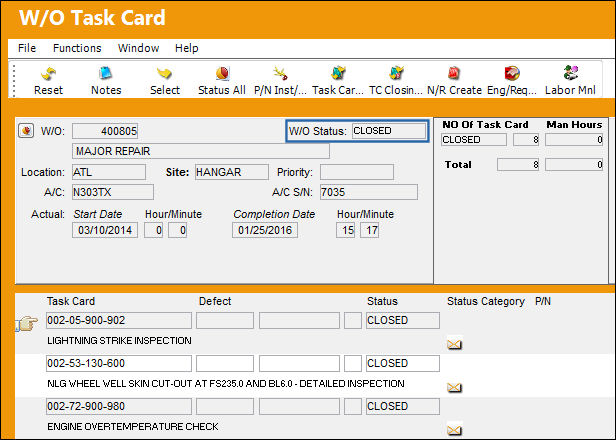Viewport: 616px width, 440px height.
Task: Click task card field 002-05-900-902
Action: click(x=119, y=321)
